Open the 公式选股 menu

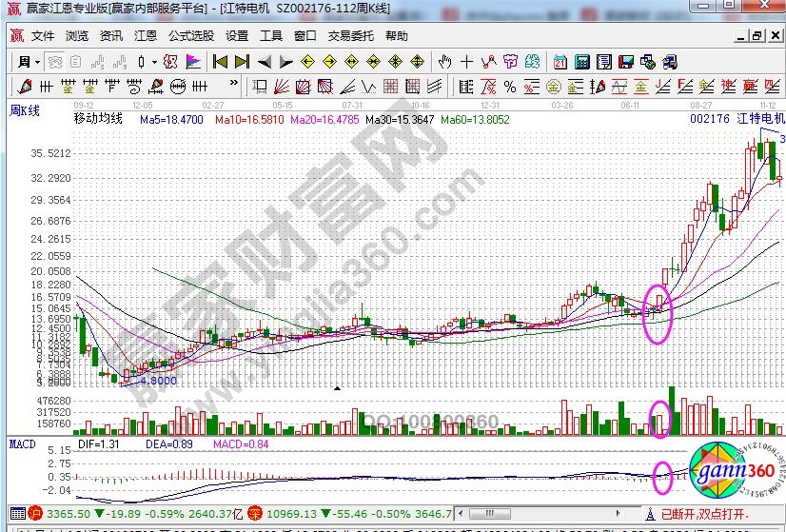(188, 36)
